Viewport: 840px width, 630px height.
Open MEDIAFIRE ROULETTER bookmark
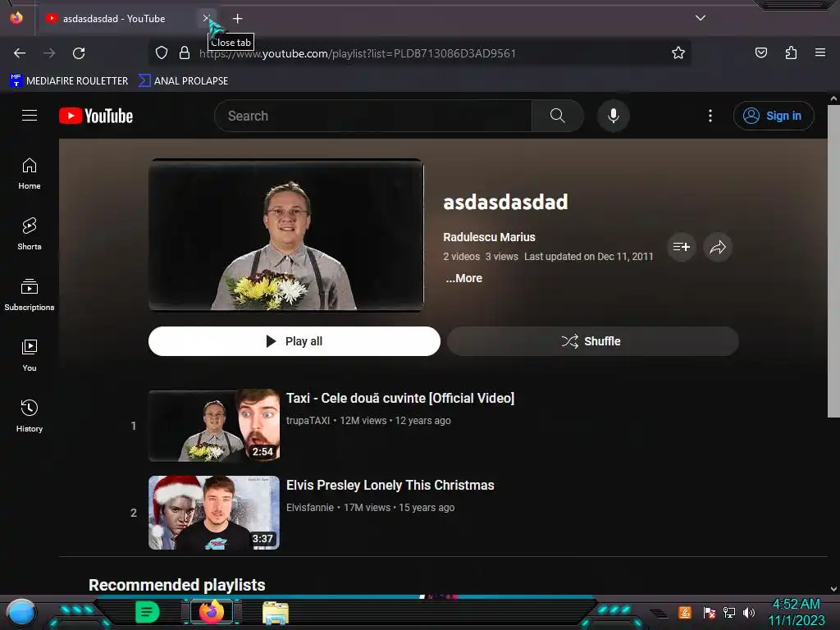(x=69, y=81)
